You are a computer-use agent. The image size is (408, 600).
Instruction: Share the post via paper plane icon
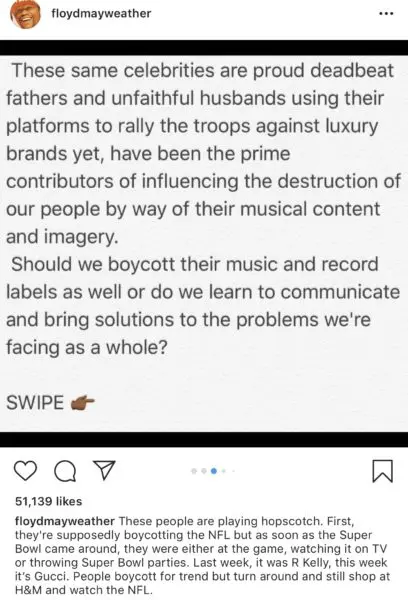click(x=104, y=471)
